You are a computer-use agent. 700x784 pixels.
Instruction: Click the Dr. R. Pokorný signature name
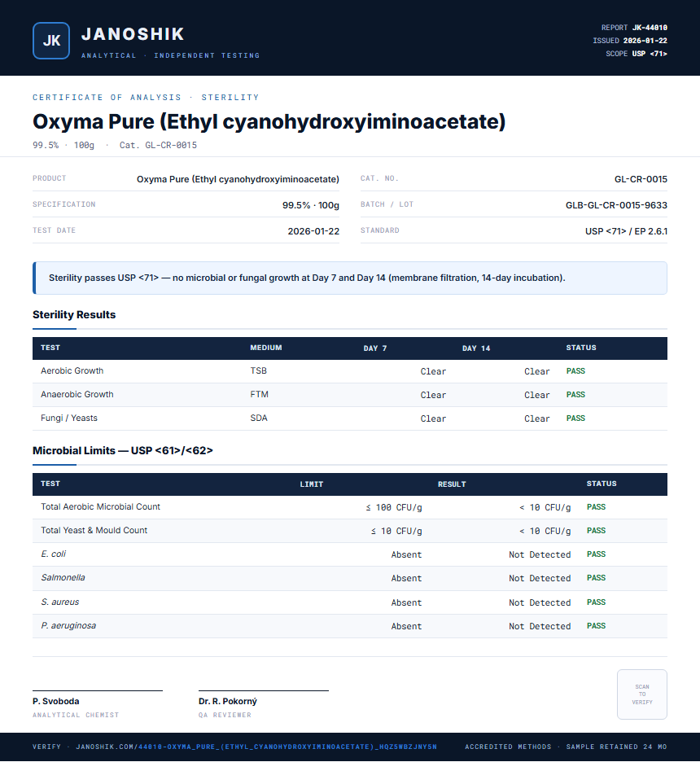pyautogui.click(x=228, y=701)
